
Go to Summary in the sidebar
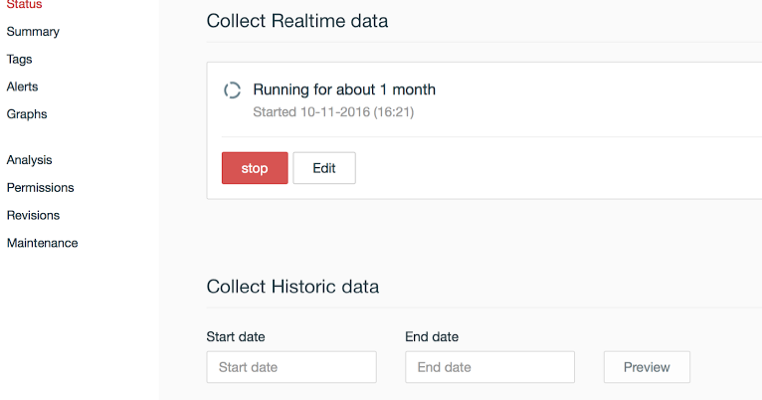tap(33, 32)
